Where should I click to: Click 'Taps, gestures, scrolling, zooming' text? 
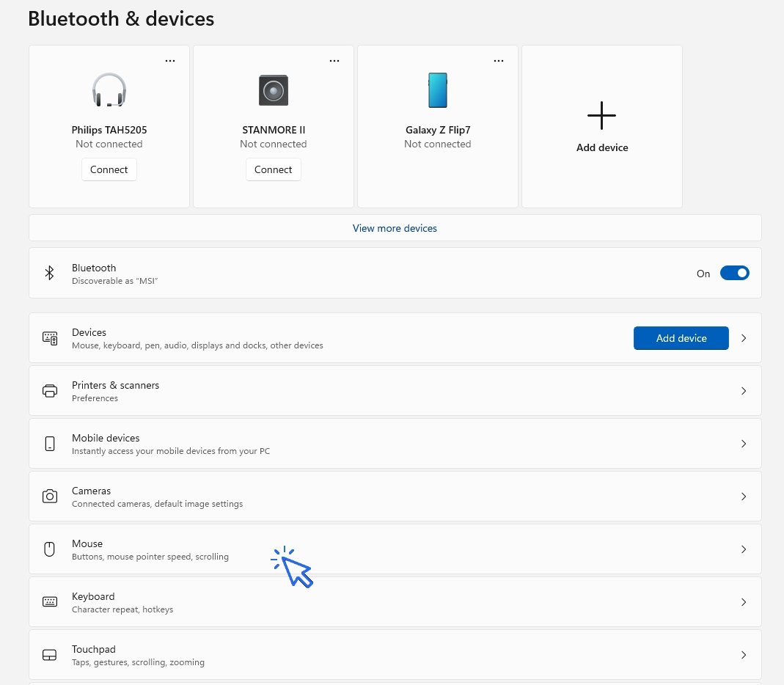click(138, 662)
